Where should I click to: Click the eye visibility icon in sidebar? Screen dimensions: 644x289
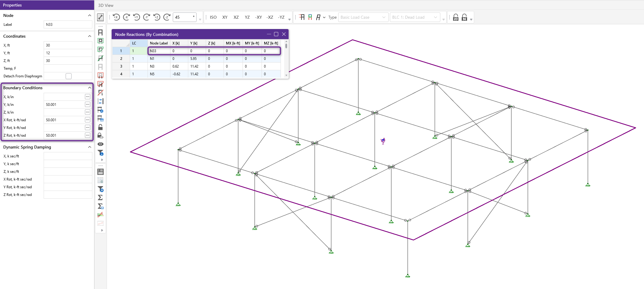pyautogui.click(x=100, y=144)
